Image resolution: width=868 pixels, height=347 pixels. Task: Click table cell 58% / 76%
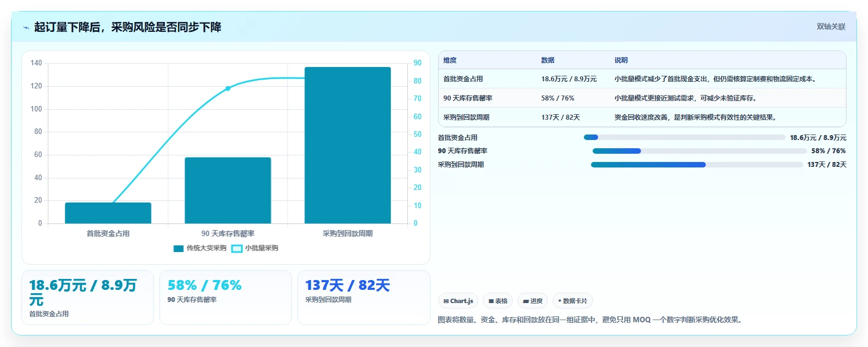[557, 98]
